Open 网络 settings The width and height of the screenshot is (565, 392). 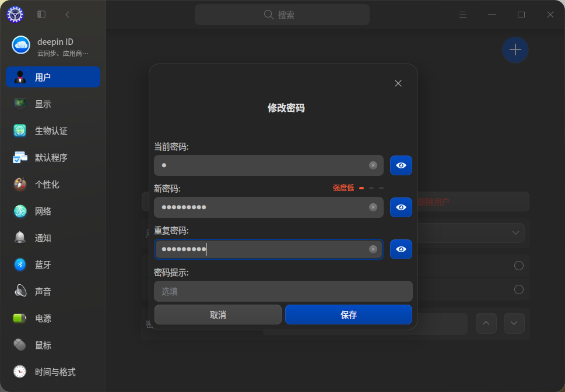pos(53,211)
